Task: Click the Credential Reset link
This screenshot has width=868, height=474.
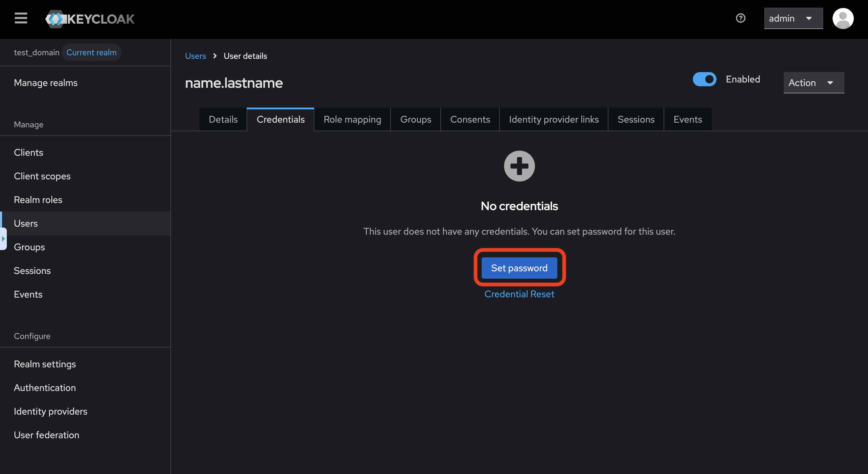Action: point(519,294)
